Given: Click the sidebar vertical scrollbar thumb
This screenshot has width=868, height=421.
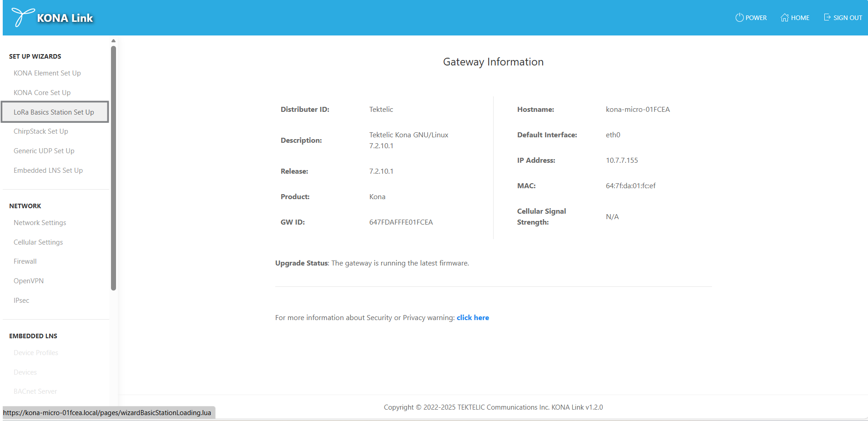Looking at the screenshot, I should point(113,168).
